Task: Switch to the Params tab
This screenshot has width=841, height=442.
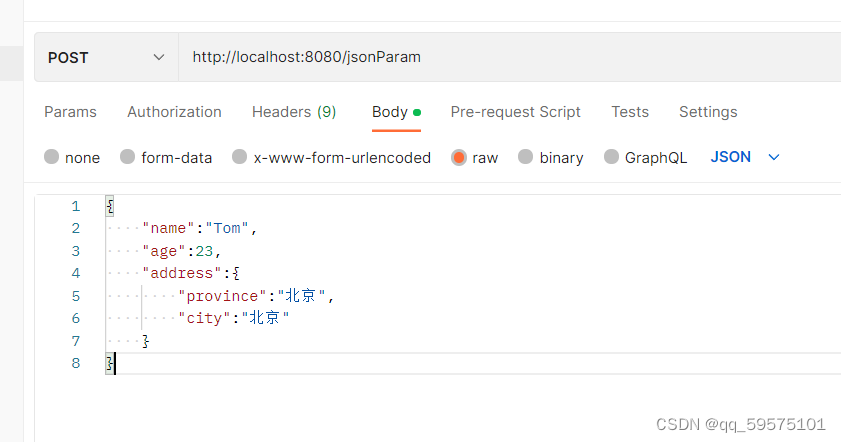Action: (x=70, y=112)
